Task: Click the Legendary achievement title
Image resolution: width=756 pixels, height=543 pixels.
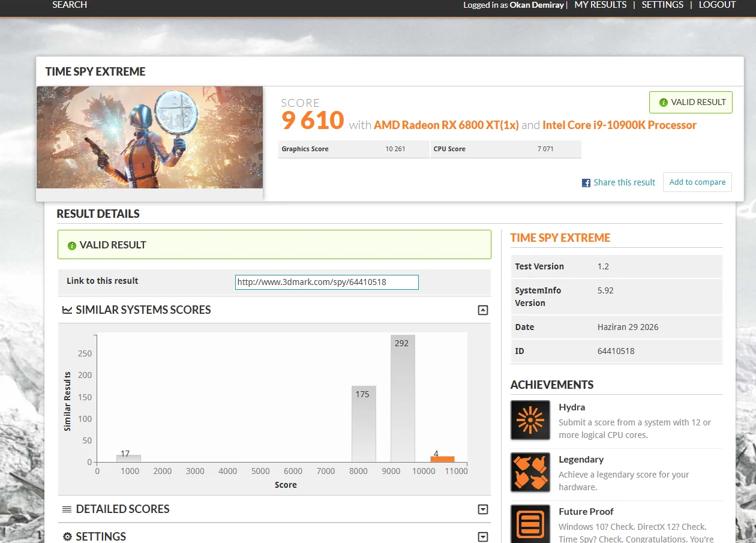Action: (581, 460)
